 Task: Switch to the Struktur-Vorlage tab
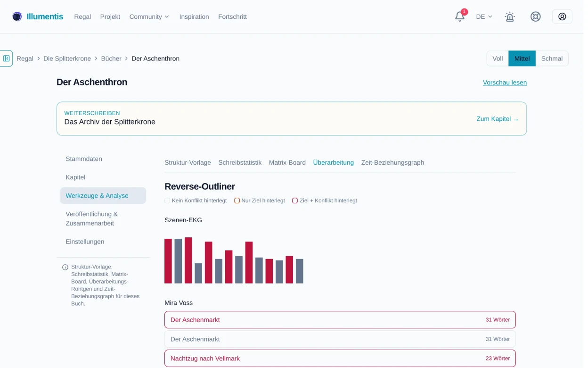point(188,162)
